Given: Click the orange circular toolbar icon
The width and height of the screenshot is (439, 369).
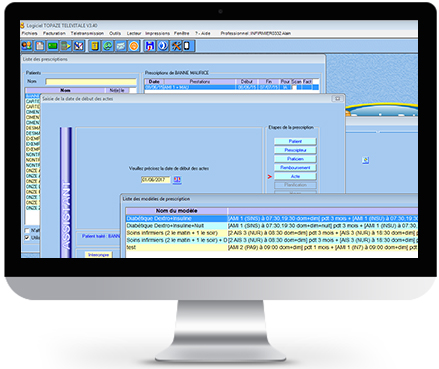Looking at the screenshot, I should [134, 46].
